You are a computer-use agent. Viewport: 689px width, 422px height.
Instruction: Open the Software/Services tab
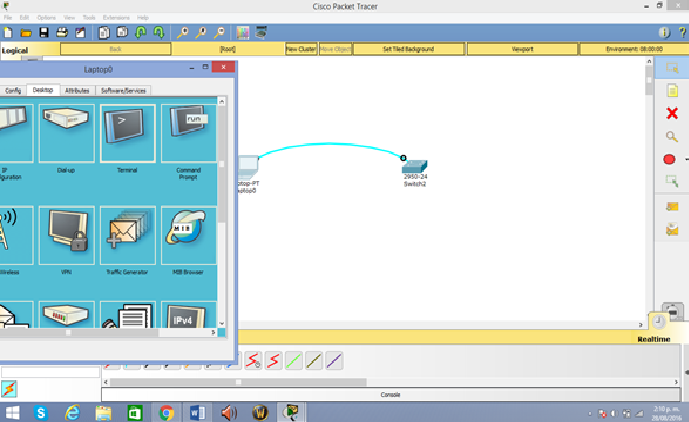pyautogui.click(x=123, y=90)
